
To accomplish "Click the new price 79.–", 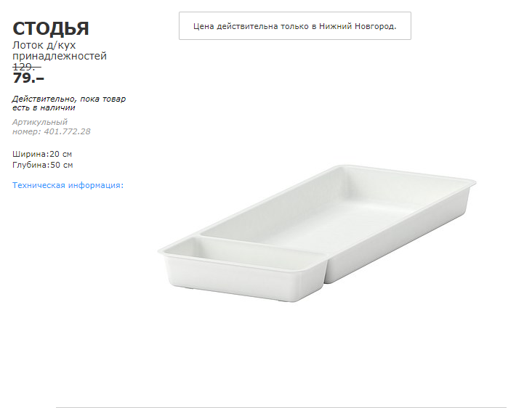I will tap(28, 78).
